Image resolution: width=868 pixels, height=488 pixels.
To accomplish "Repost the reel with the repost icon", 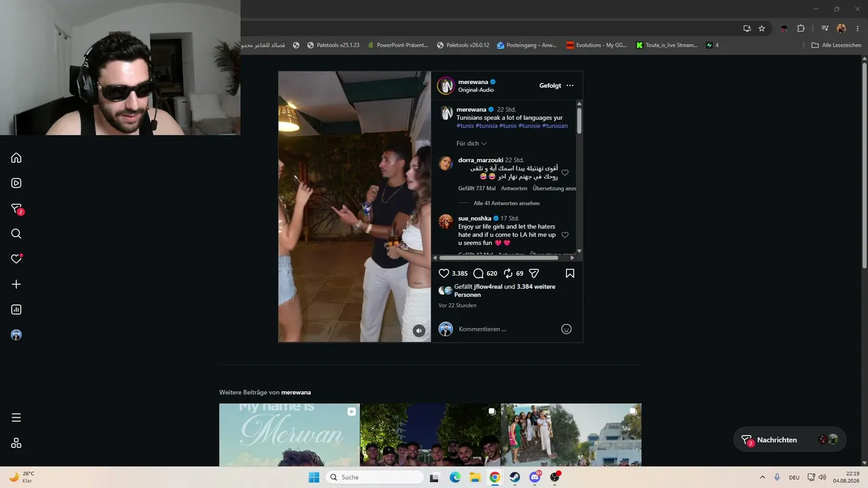I will click(507, 273).
